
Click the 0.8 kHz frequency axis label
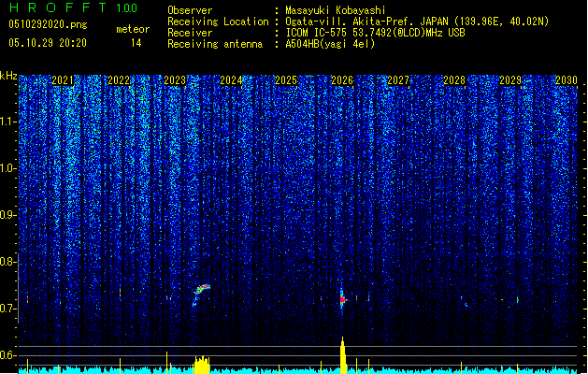(x=8, y=262)
